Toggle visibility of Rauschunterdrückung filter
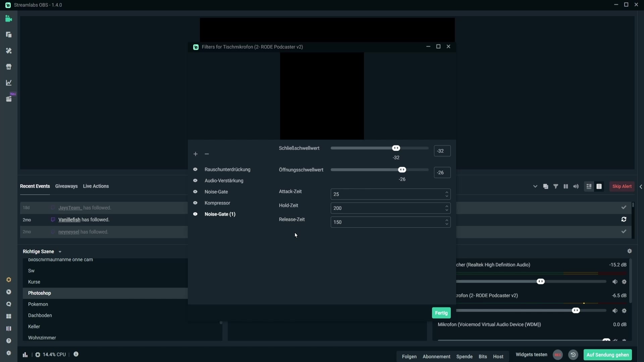Image resolution: width=644 pixels, height=362 pixels. click(195, 169)
